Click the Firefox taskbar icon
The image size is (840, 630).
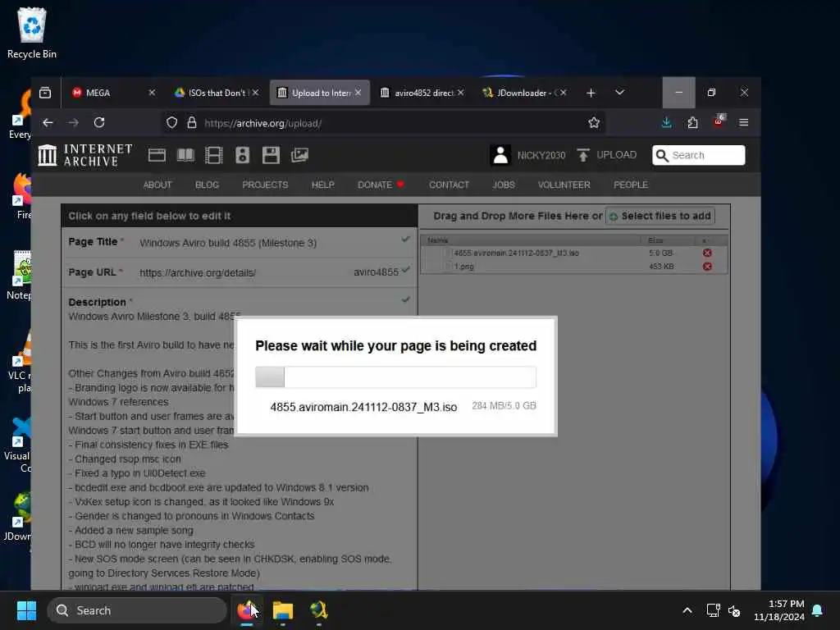(x=246, y=610)
